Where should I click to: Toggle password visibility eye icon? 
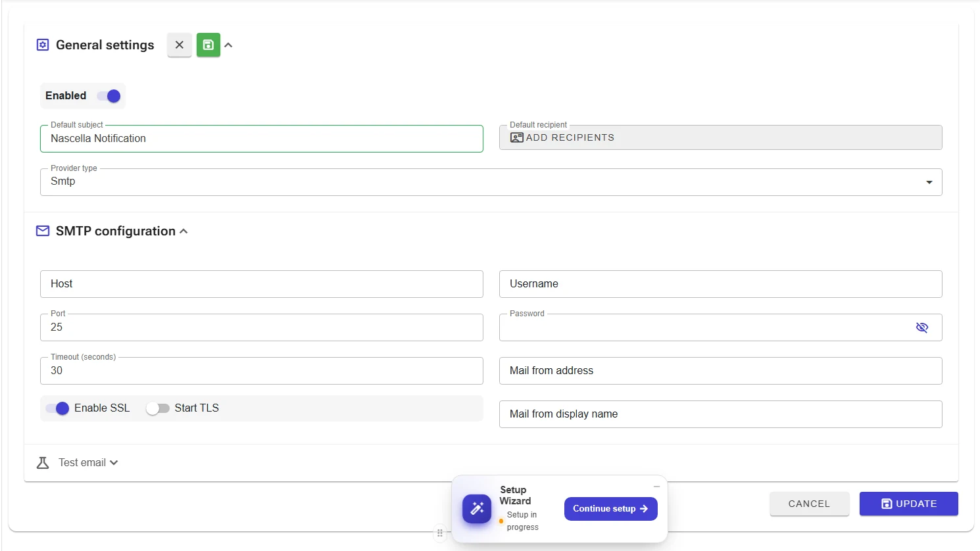[x=922, y=327]
